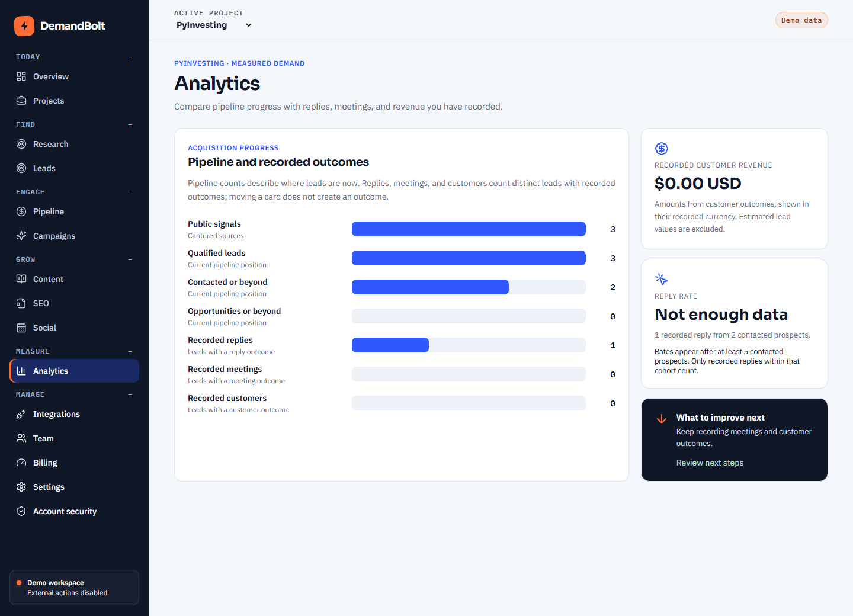Click the DemandBolt lightning logo icon
Viewport: 853px width, 616px height.
[x=24, y=26]
